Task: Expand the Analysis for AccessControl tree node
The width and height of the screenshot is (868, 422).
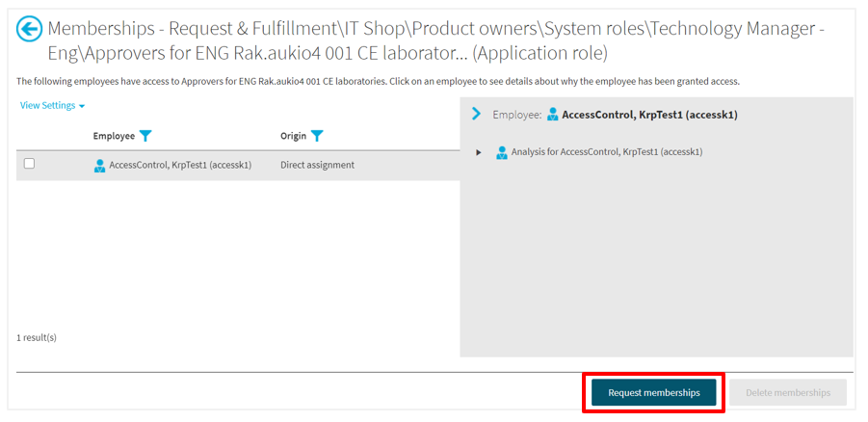Action: click(479, 152)
